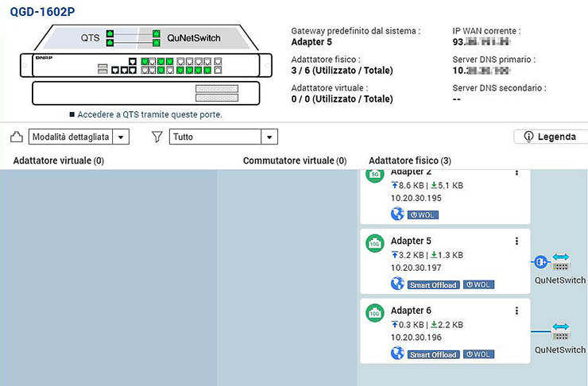Open Adapter 5 three-dot options menu
Image resolution: width=588 pixels, height=386 pixels.
tap(516, 241)
